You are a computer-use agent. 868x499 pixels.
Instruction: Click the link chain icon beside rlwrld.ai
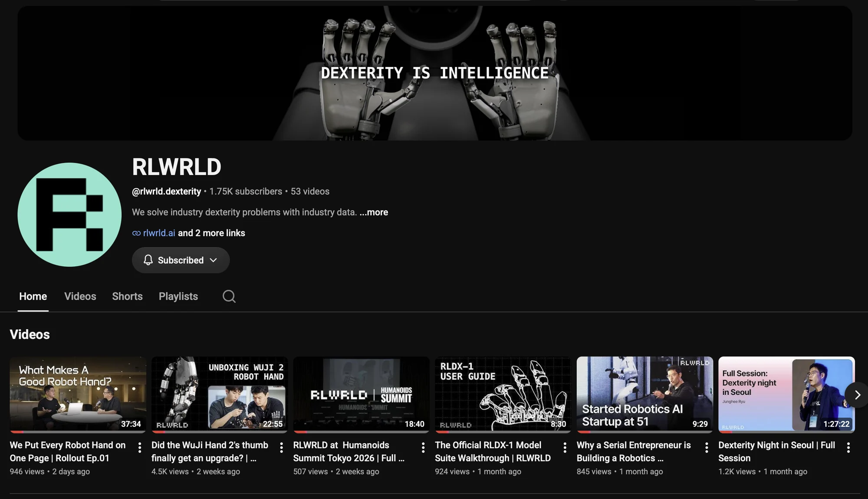click(136, 233)
